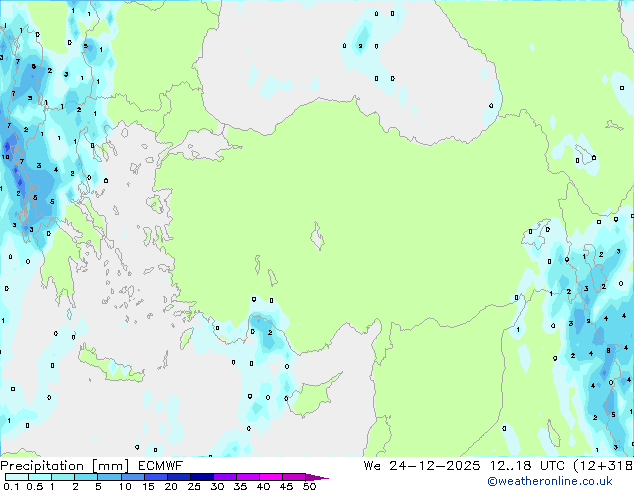Click the island of Cyprus on the map

pos(312,398)
